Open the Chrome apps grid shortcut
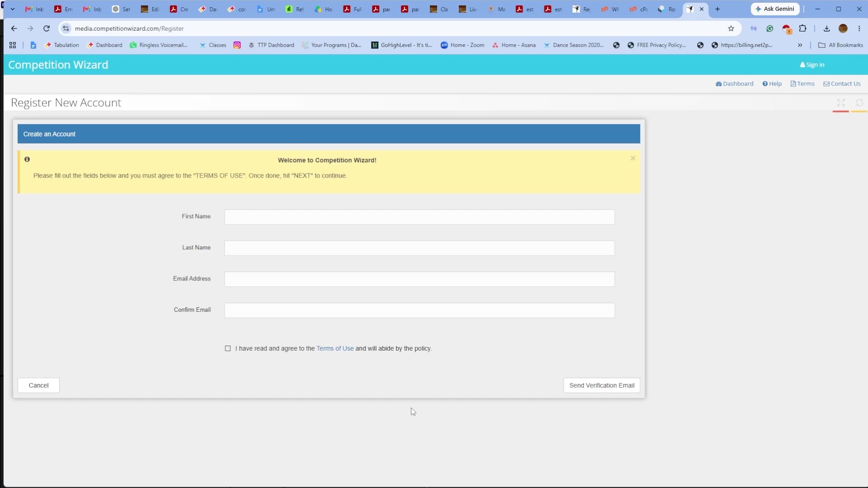Viewport: 868px width, 488px height. pyautogui.click(x=13, y=45)
